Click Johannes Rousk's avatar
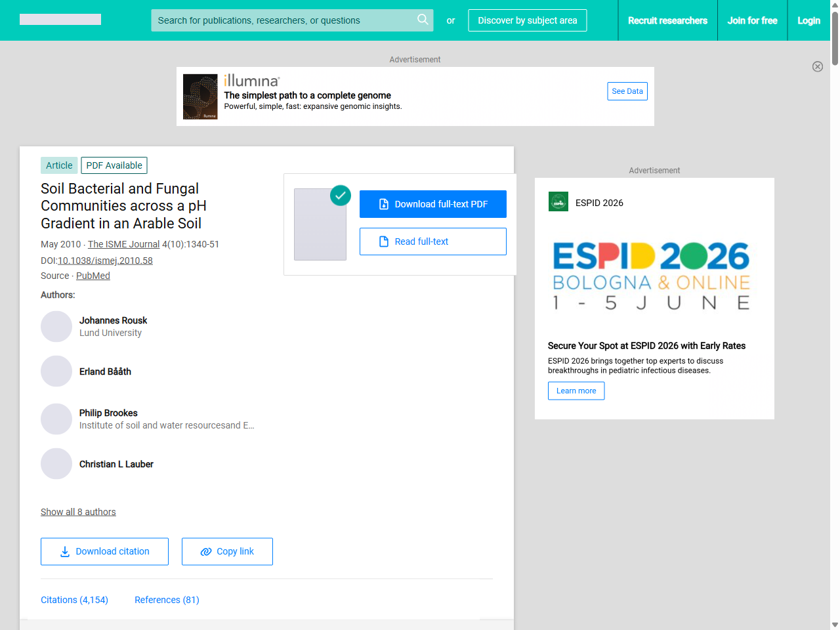This screenshot has height=630, width=840. (56, 327)
